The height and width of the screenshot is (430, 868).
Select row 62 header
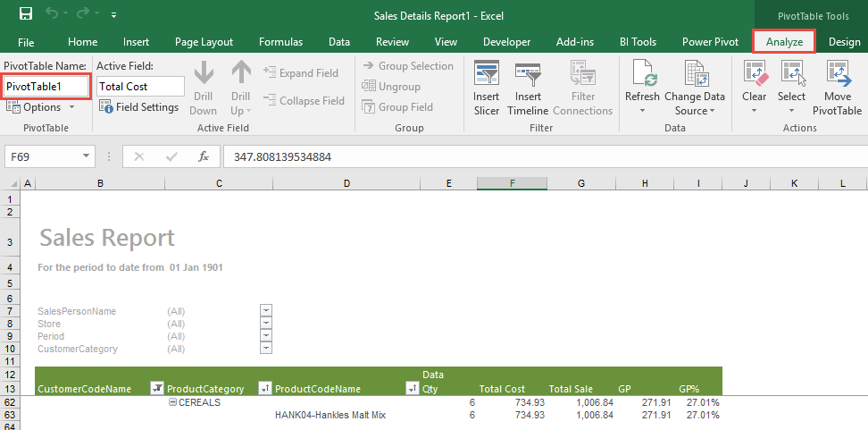click(x=10, y=402)
